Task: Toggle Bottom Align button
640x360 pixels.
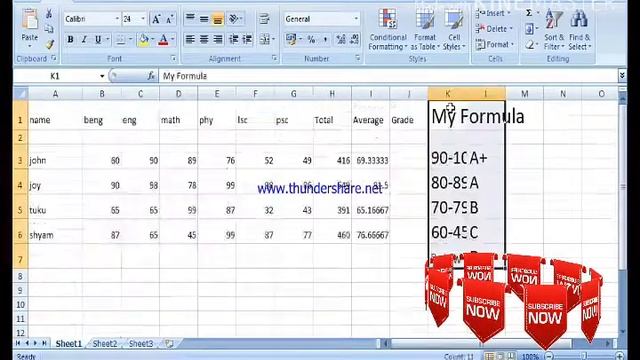Action: [x=218, y=19]
